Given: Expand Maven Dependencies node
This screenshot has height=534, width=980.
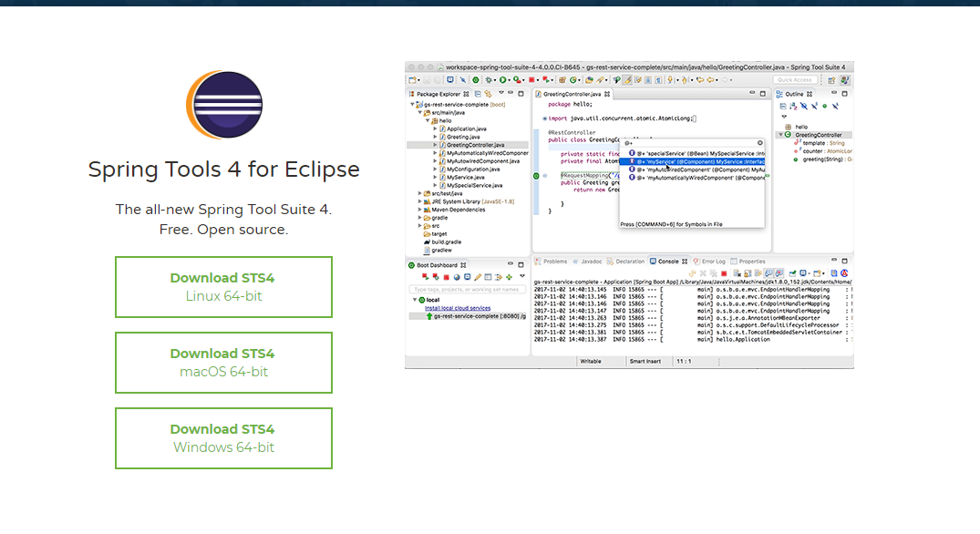Looking at the screenshot, I should pos(420,210).
